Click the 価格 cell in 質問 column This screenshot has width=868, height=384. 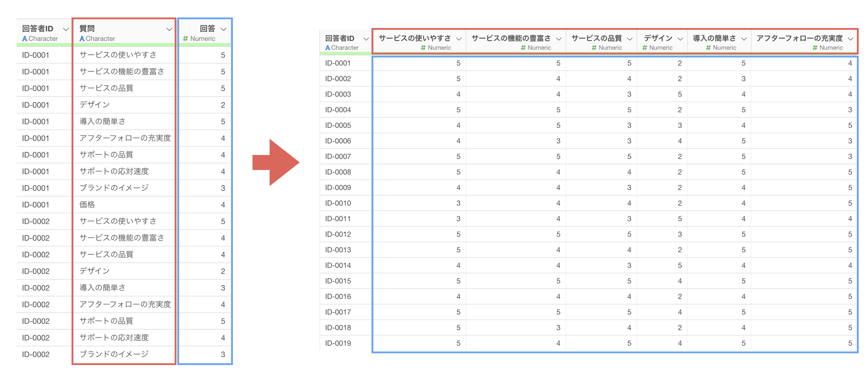87,204
